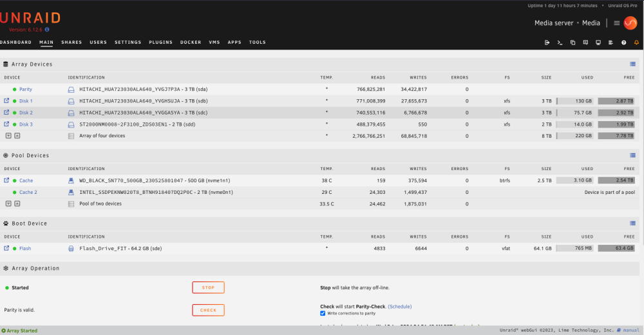
Task: Toggle Write corrections to parity checkbox
Action: (323, 313)
